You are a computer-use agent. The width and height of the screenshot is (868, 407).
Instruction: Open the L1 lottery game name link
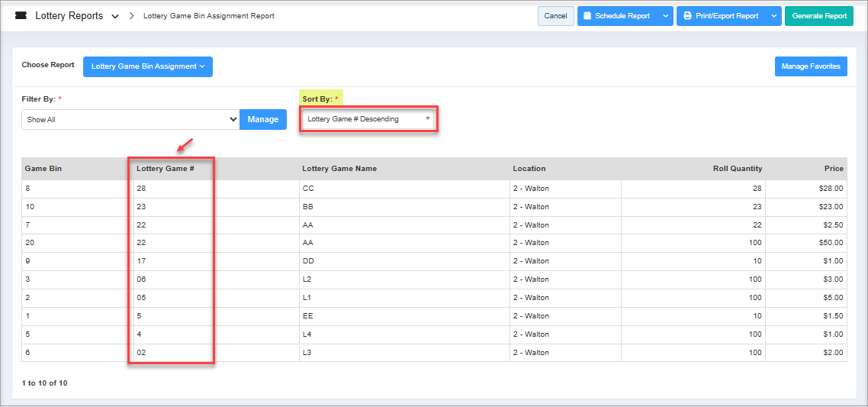coord(307,298)
